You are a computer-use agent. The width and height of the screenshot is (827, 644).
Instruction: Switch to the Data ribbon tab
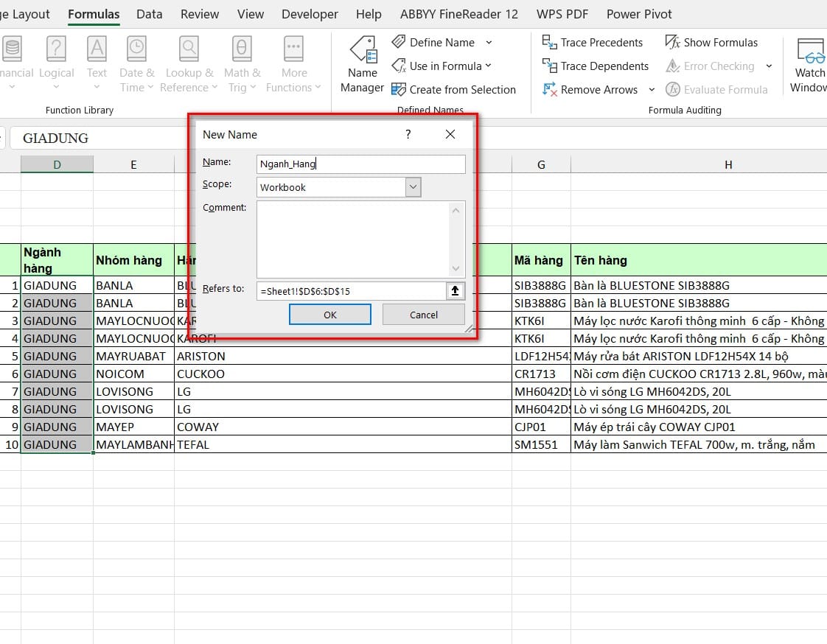150,13
